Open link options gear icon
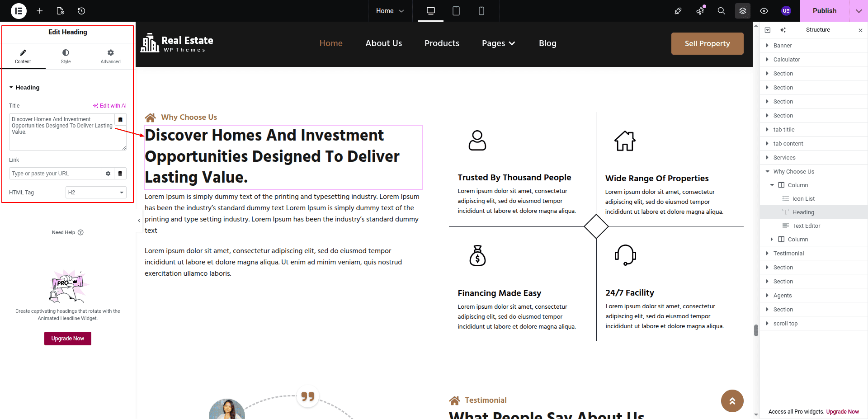The width and height of the screenshot is (868, 419). pyautogui.click(x=108, y=174)
